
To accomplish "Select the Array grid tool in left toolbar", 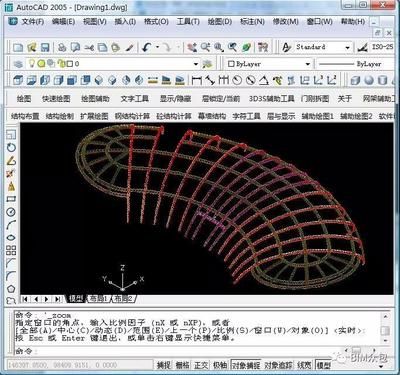I will pos(11,250).
